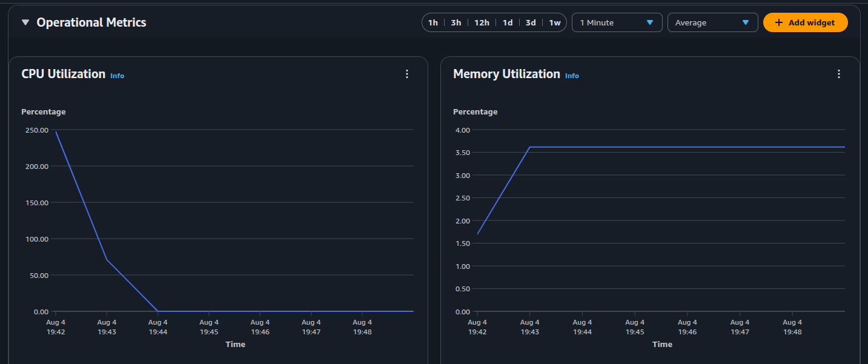Select the 1h time range
868x364 pixels.
(x=433, y=22)
